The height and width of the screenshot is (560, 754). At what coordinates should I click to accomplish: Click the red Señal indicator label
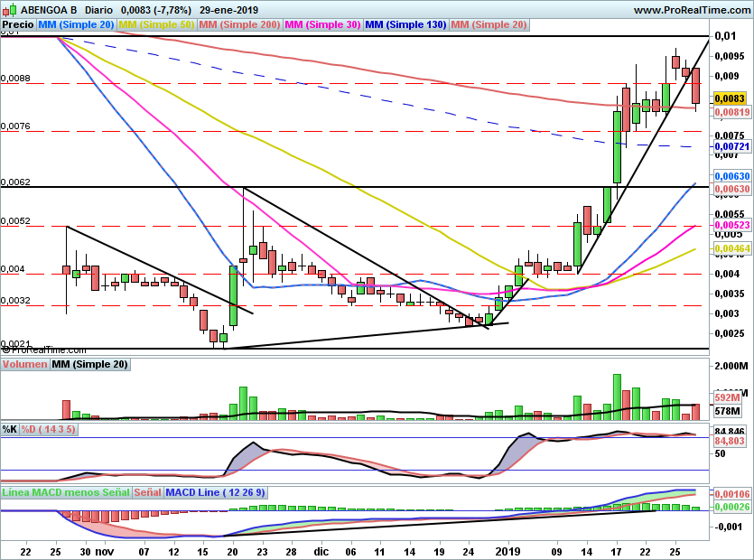pos(148,493)
